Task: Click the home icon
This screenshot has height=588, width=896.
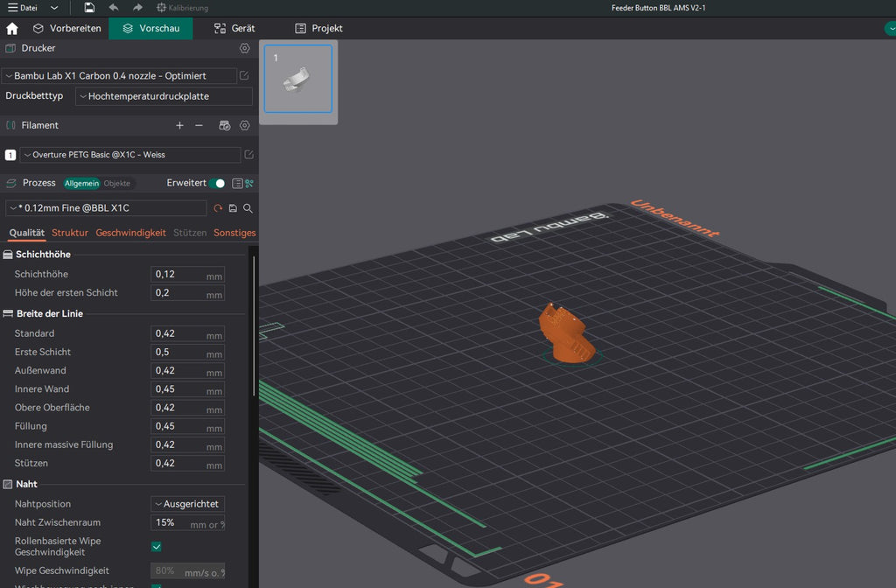Action: coord(12,29)
